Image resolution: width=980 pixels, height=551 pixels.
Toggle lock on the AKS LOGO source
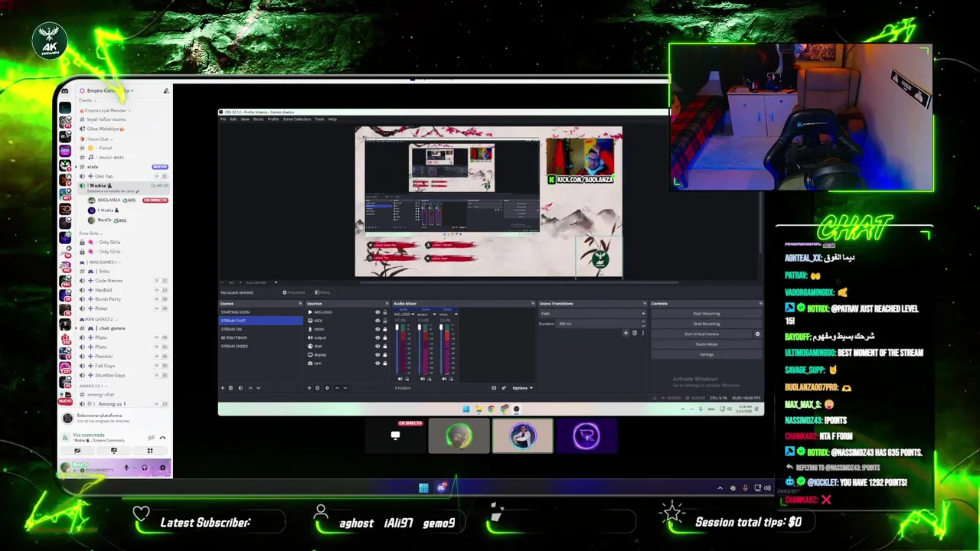[x=385, y=312]
